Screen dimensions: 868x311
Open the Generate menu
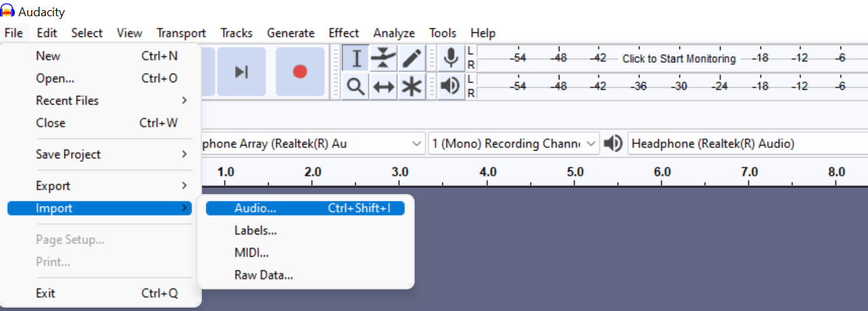click(x=290, y=32)
